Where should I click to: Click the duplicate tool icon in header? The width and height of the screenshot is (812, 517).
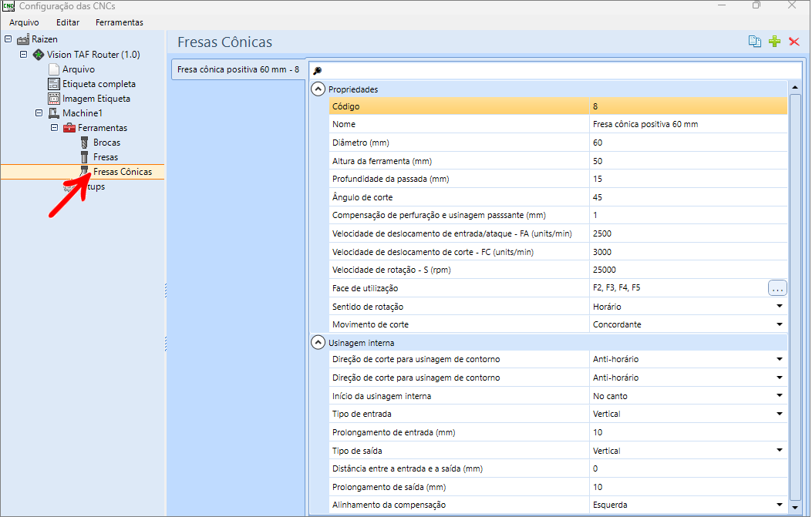[x=754, y=42]
